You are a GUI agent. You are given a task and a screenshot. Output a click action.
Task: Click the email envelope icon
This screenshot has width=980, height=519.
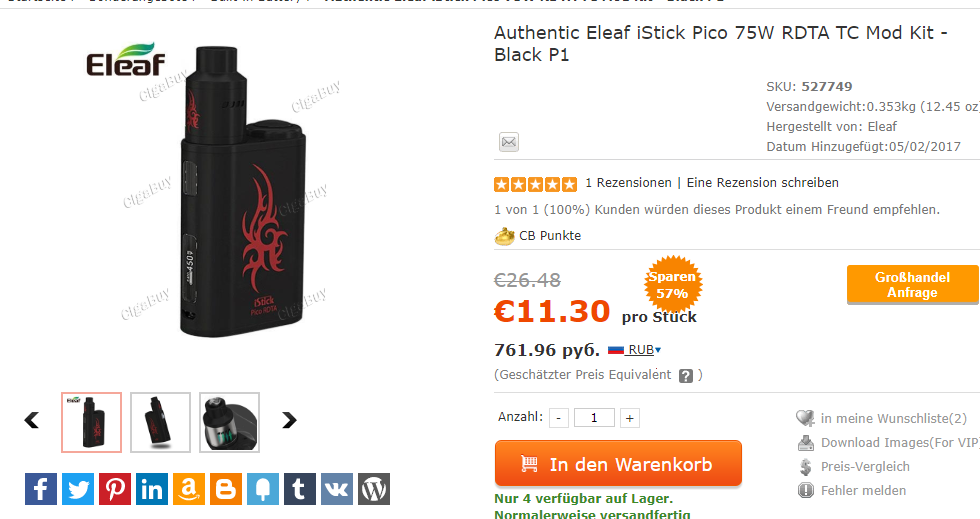click(509, 142)
